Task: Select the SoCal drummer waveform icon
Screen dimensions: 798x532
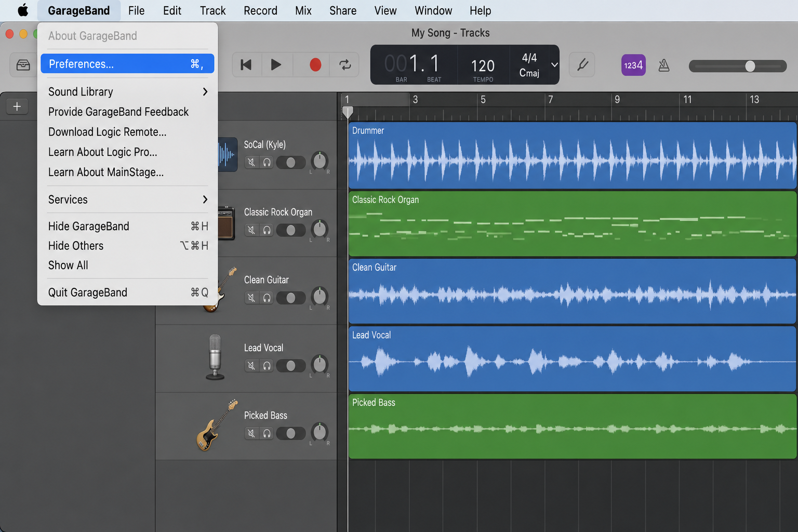Action: pyautogui.click(x=228, y=154)
